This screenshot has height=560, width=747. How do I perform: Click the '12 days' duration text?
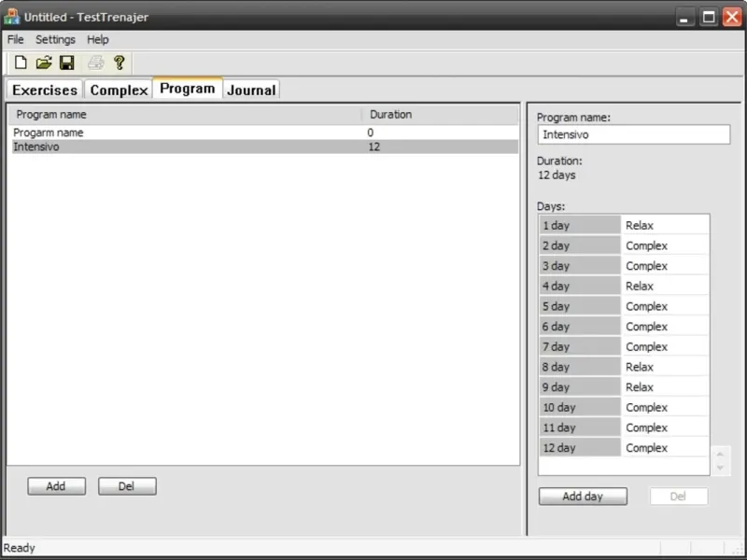coord(557,175)
